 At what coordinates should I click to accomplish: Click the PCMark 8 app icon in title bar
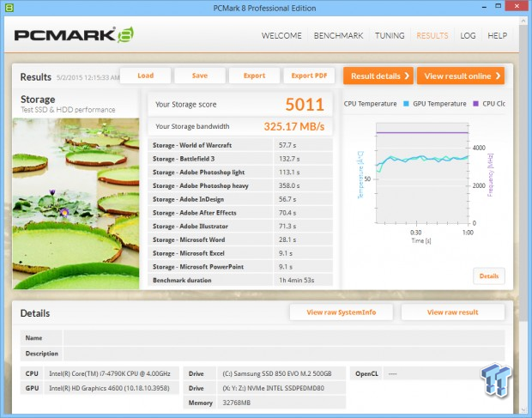[x=9, y=8]
